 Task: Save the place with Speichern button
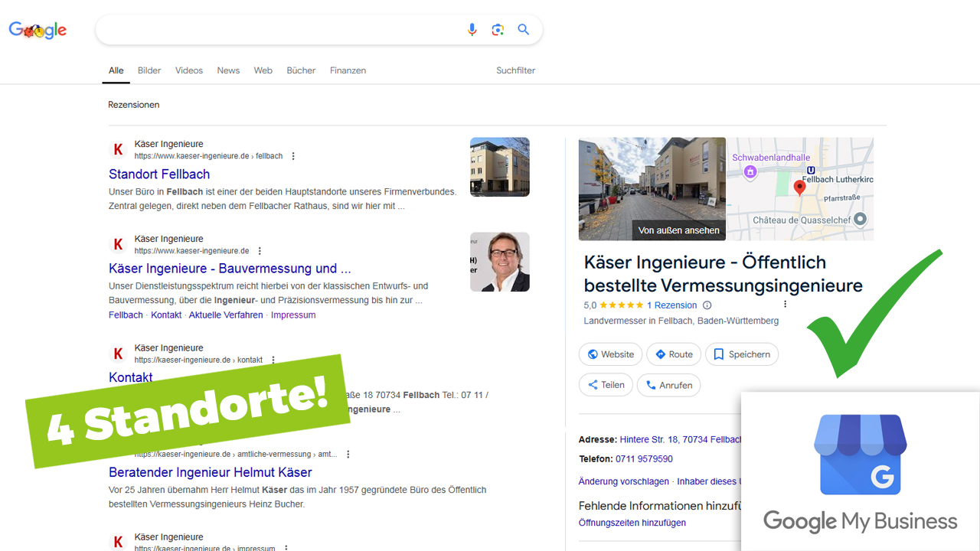point(741,354)
